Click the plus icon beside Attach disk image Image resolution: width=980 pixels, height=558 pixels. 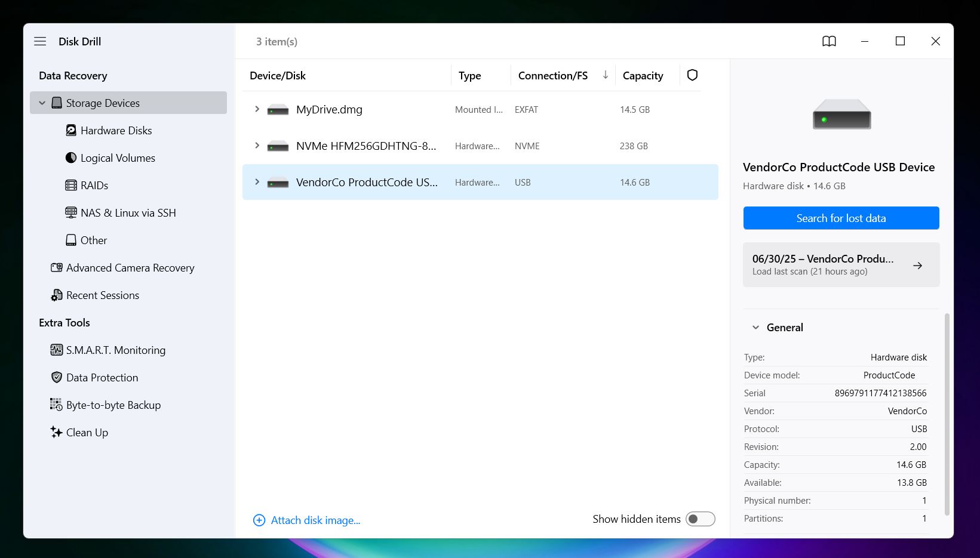coord(259,520)
